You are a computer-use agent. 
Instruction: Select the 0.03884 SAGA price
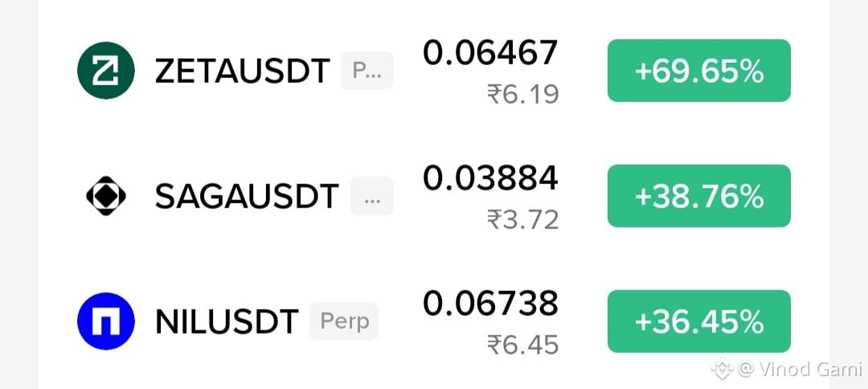(490, 178)
